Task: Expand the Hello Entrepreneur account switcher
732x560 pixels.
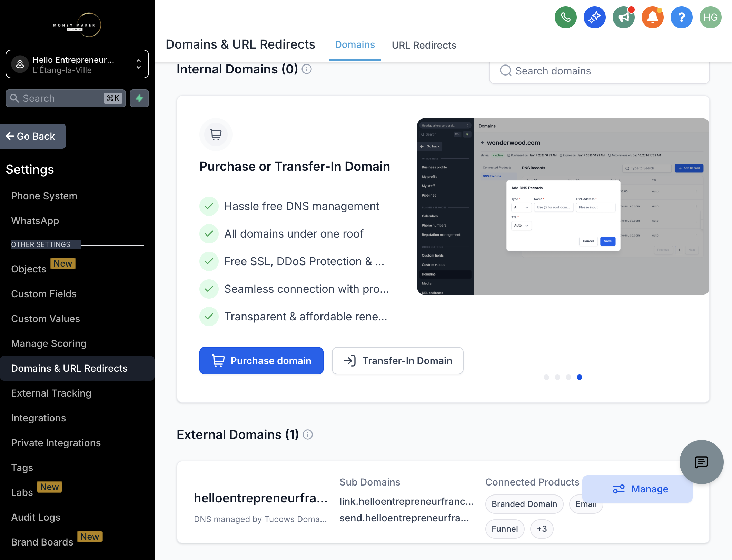Action: coord(77,64)
